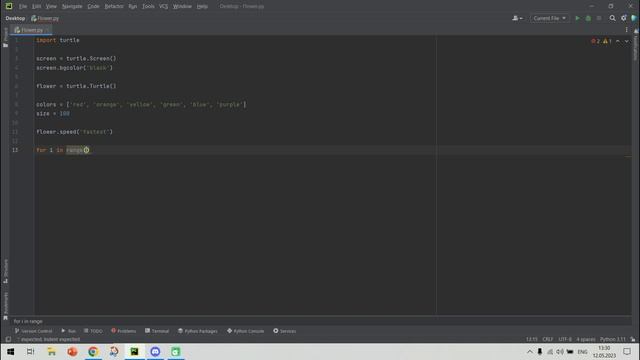This screenshot has width=640, height=360.
Task: Open the File menu
Action: click(x=23, y=7)
